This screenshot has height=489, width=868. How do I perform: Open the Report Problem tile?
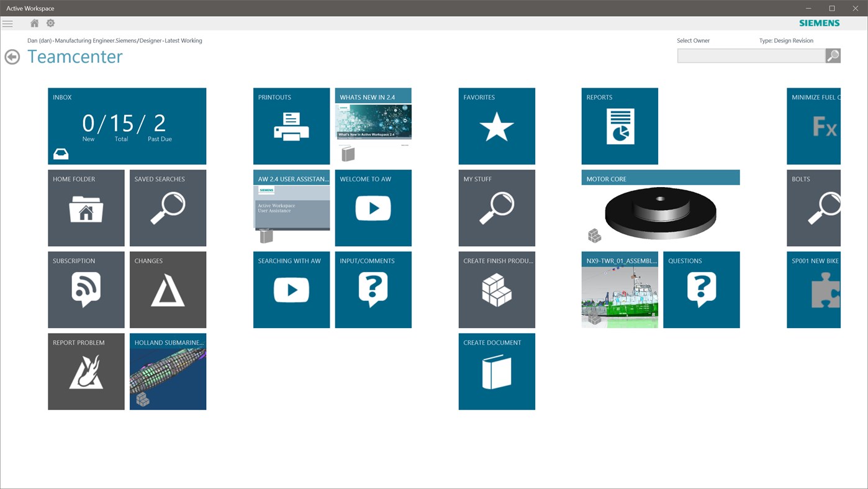86,372
